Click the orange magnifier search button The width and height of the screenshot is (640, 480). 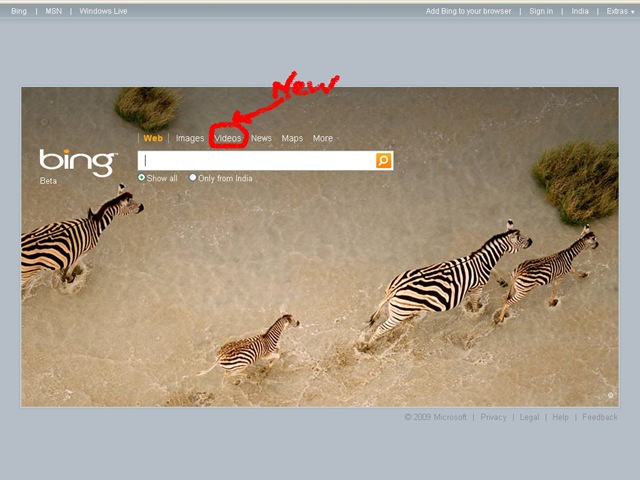pyautogui.click(x=383, y=160)
